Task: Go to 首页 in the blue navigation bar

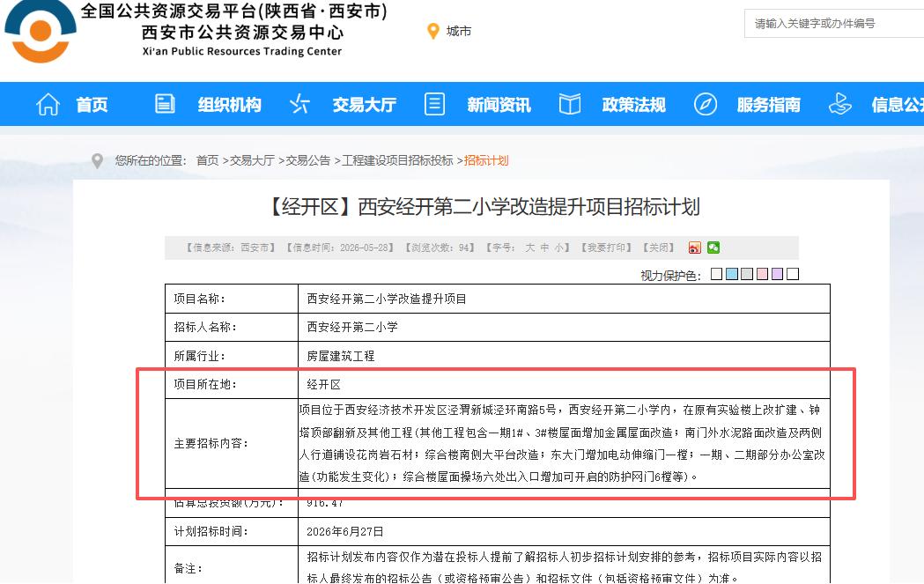Action: (92, 105)
